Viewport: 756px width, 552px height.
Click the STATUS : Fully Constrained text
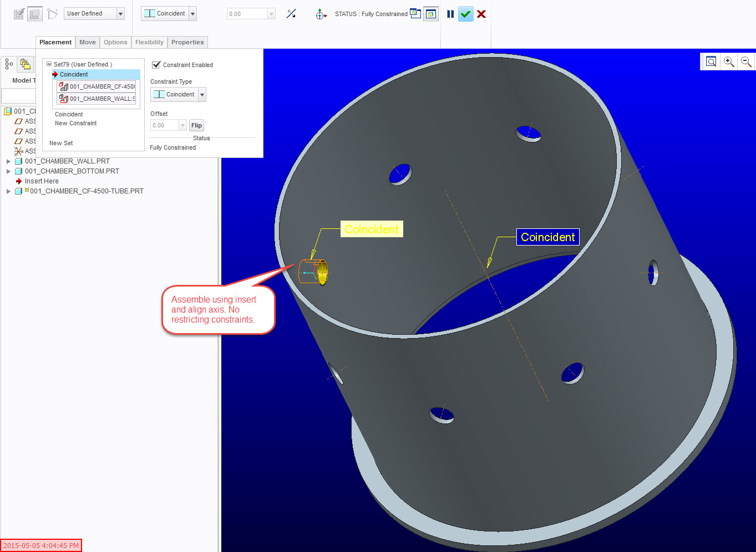pos(371,14)
